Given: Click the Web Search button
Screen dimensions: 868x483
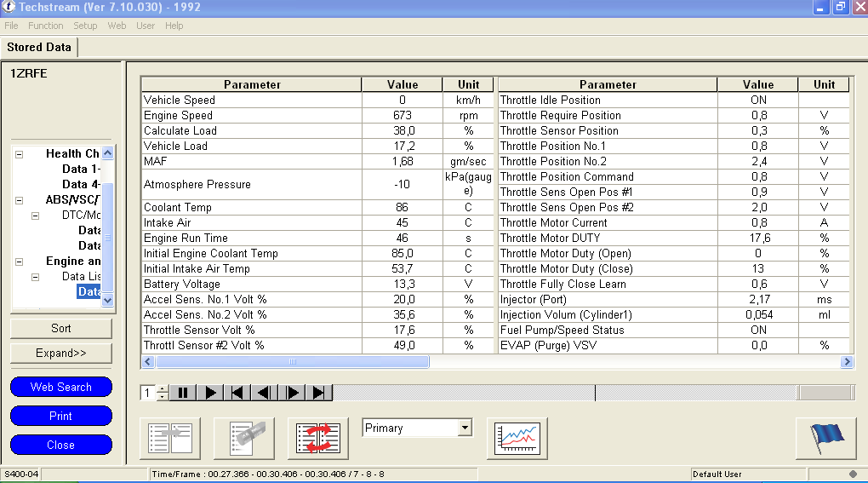Looking at the screenshot, I should coord(61,387).
